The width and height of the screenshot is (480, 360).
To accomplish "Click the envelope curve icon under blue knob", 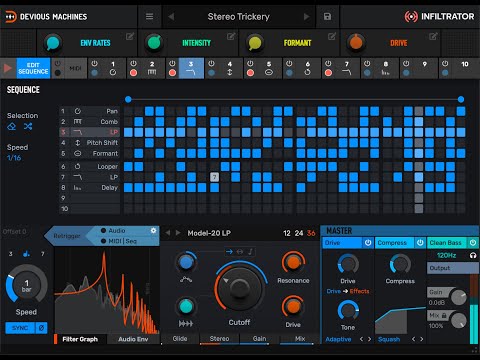I will (x=186, y=280).
